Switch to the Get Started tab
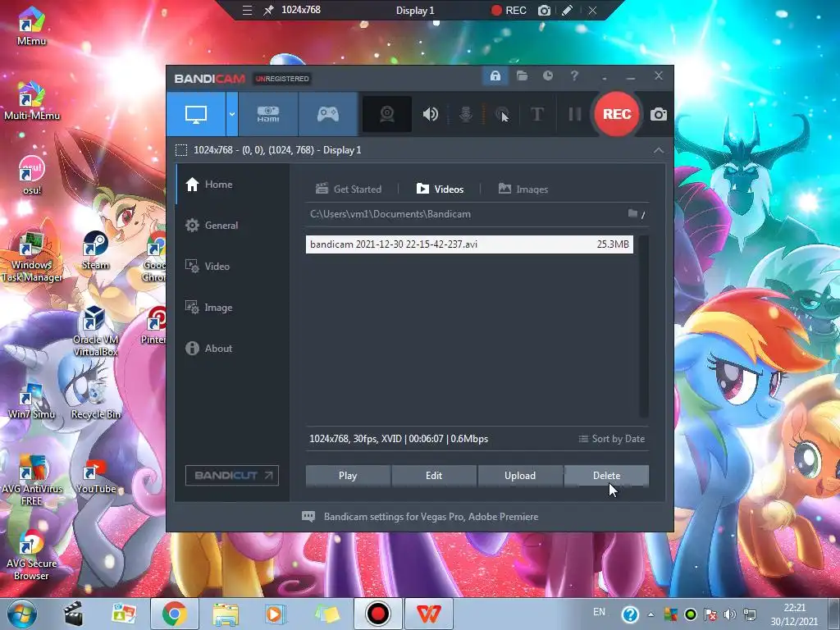This screenshot has width=840, height=630. coord(348,189)
